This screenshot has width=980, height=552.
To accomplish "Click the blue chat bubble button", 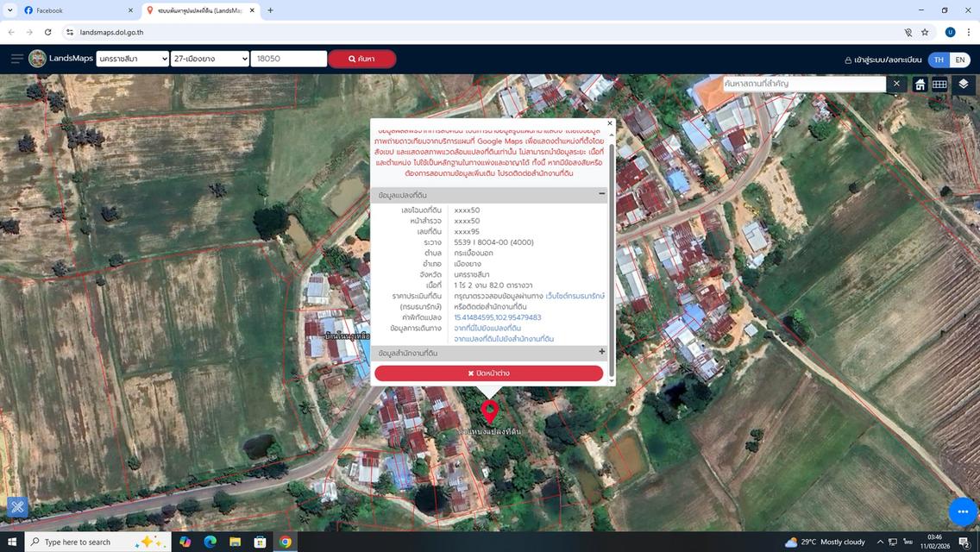I will (963, 511).
